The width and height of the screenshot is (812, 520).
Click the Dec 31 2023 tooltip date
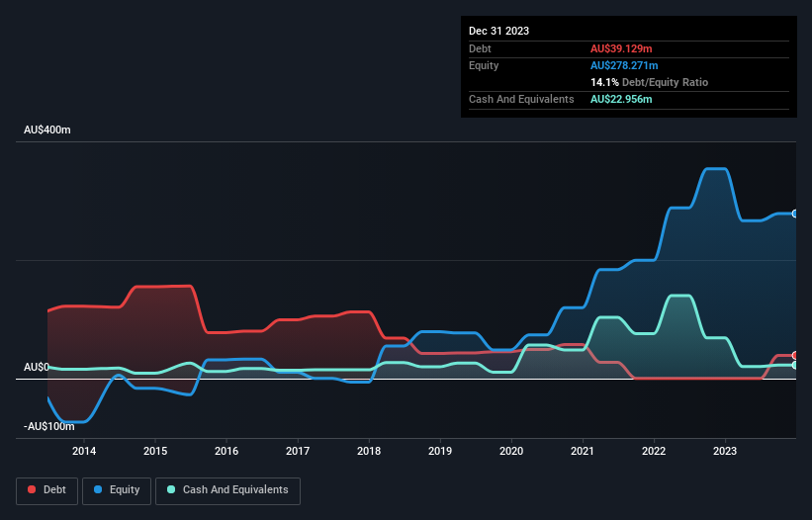498,31
